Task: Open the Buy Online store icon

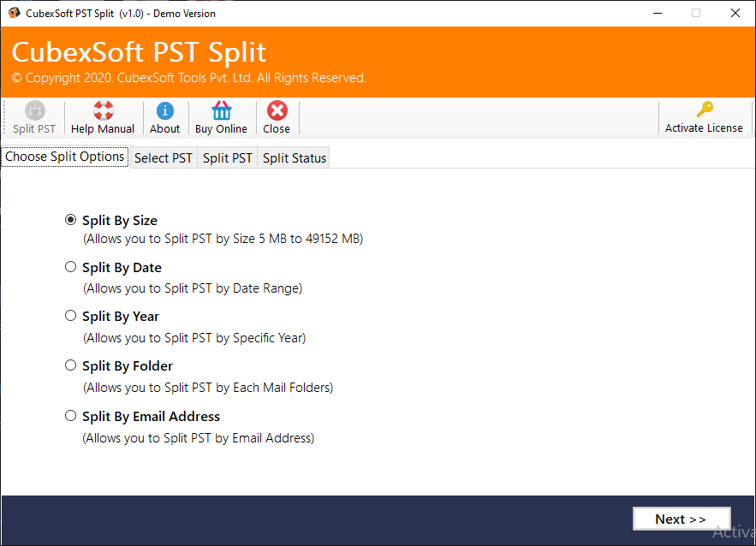Action: [x=221, y=117]
